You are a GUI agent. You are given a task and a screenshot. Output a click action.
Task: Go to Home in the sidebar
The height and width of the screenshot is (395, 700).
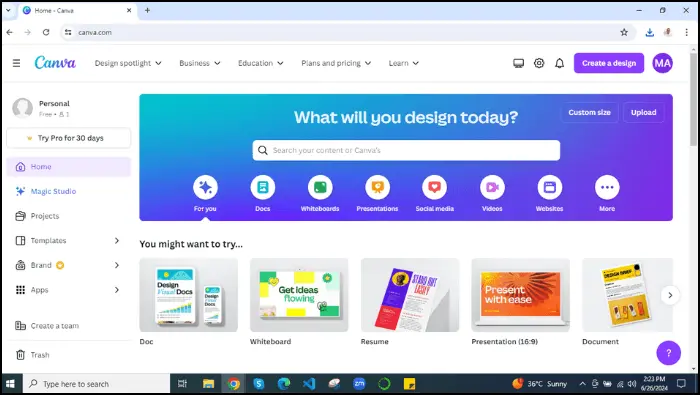tap(69, 166)
